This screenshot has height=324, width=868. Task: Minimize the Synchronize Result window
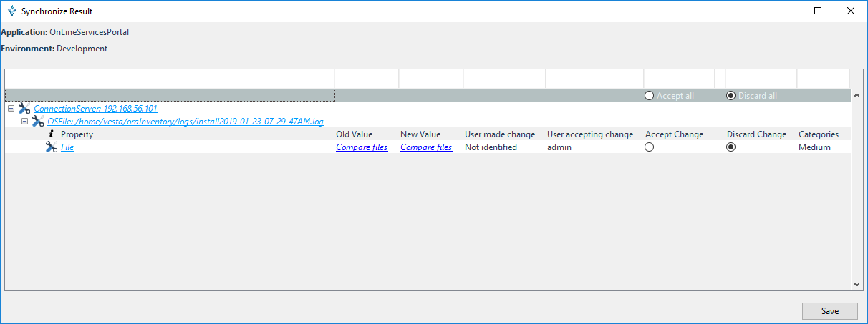(x=785, y=11)
